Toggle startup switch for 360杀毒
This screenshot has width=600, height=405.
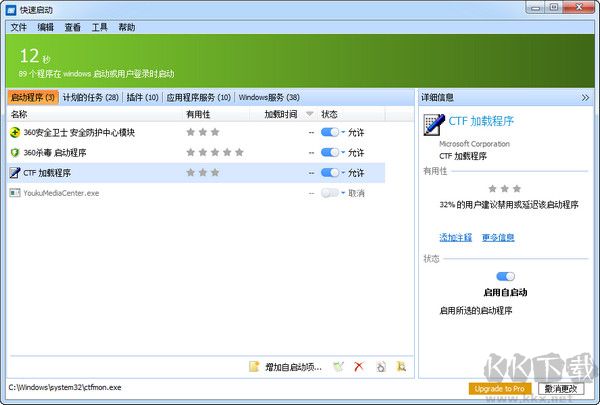pos(329,153)
